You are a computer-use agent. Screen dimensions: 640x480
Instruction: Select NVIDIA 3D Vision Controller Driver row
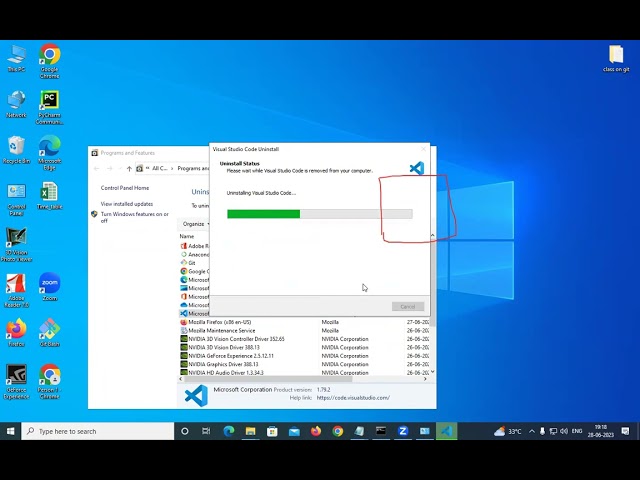point(304,339)
